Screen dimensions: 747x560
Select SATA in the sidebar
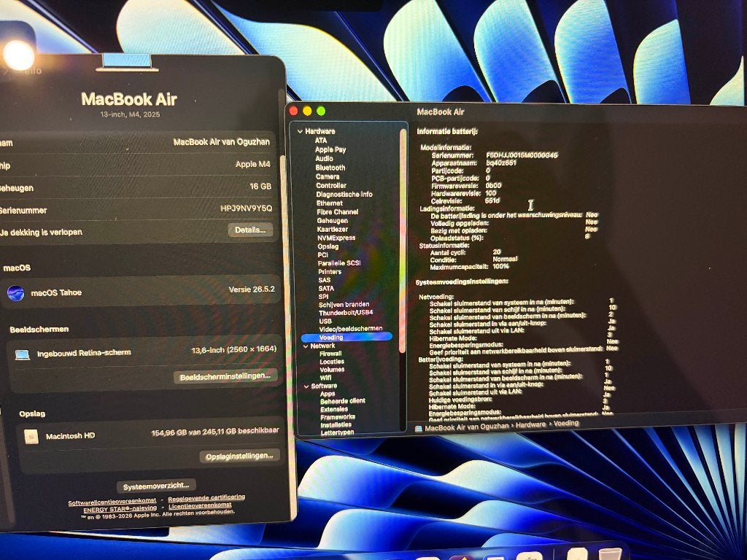326,289
